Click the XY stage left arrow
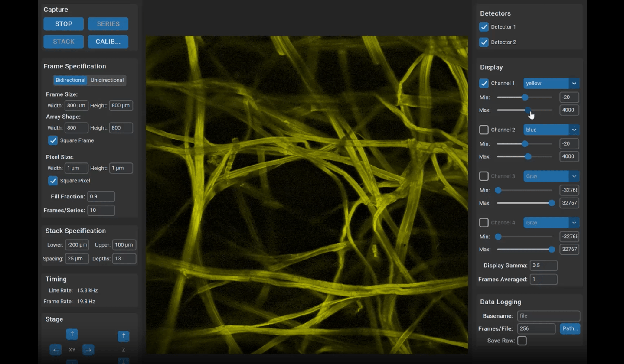The width and height of the screenshot is (624, 364). click(56, 349)
